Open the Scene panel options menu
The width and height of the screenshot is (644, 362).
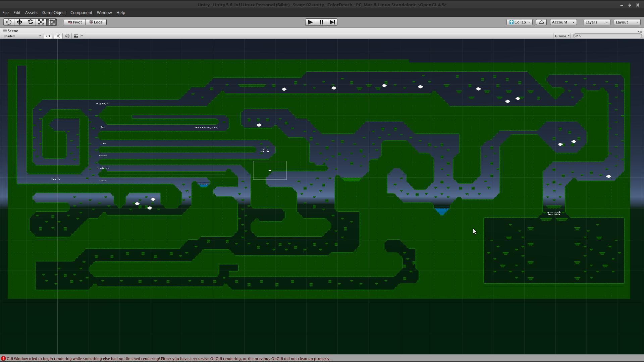pyautogui.click(x=640, y=31)
